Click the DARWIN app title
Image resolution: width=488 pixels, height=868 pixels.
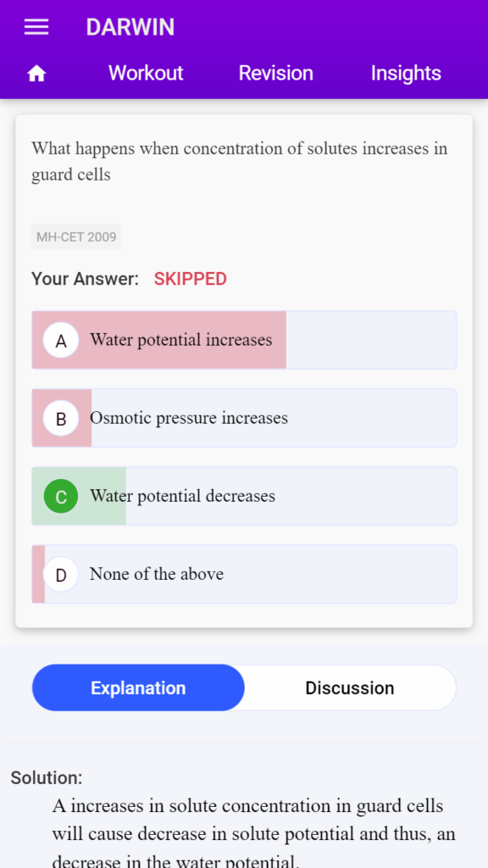130,27
